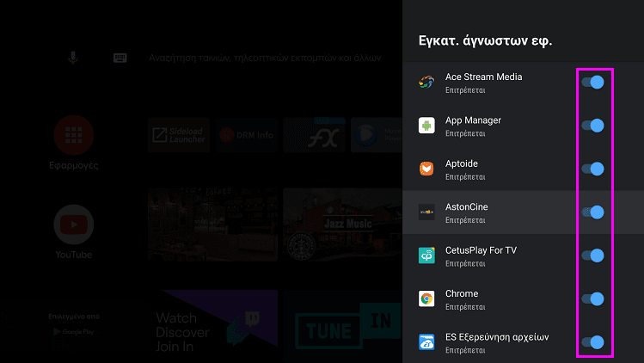Disable Aptoide unknown apps switch
644x363 pixels.
tap(592, 169)
